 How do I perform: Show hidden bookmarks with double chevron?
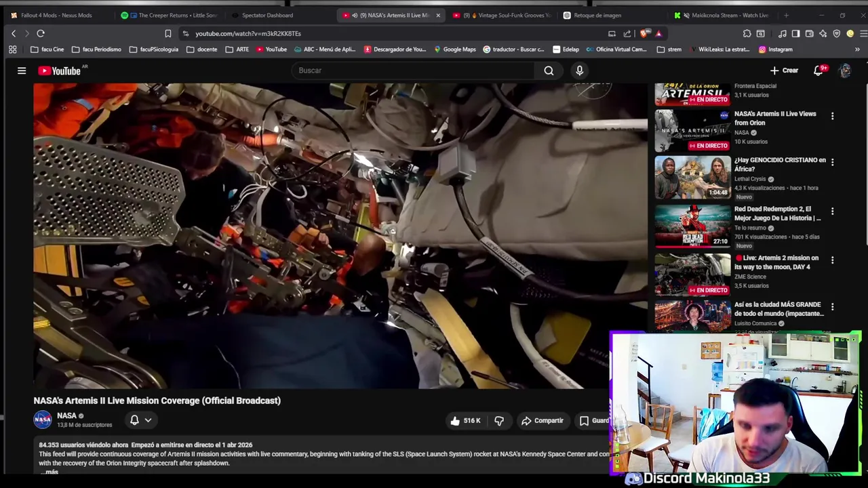click(857, 49)
